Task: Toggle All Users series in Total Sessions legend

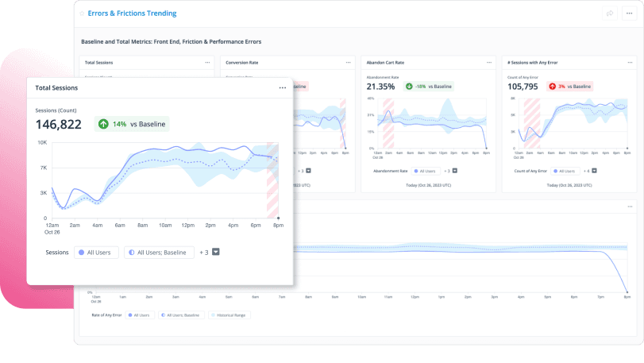Action: [97, 252]
